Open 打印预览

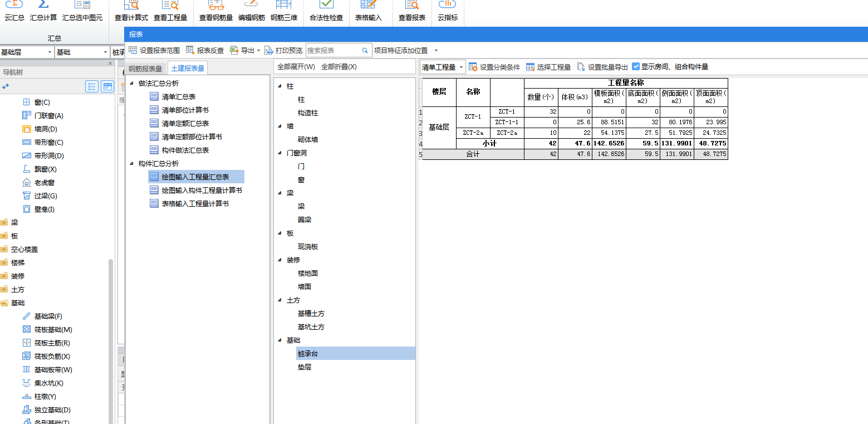283,50
